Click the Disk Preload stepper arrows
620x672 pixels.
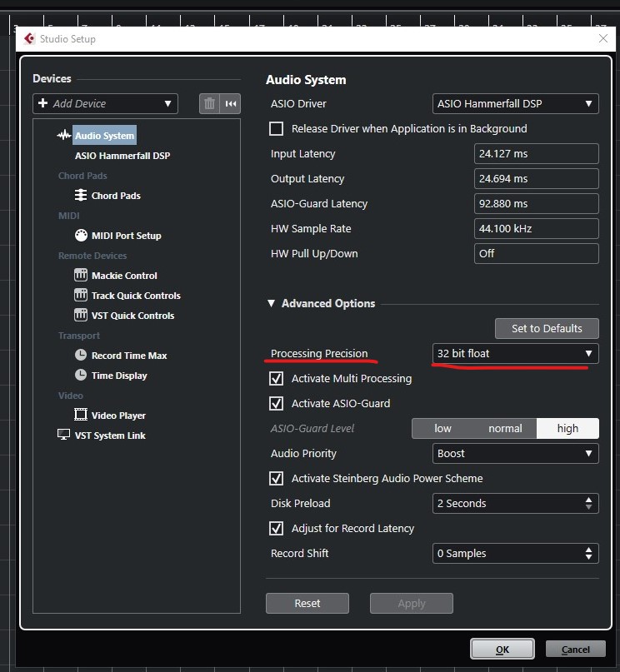point(588,504)
